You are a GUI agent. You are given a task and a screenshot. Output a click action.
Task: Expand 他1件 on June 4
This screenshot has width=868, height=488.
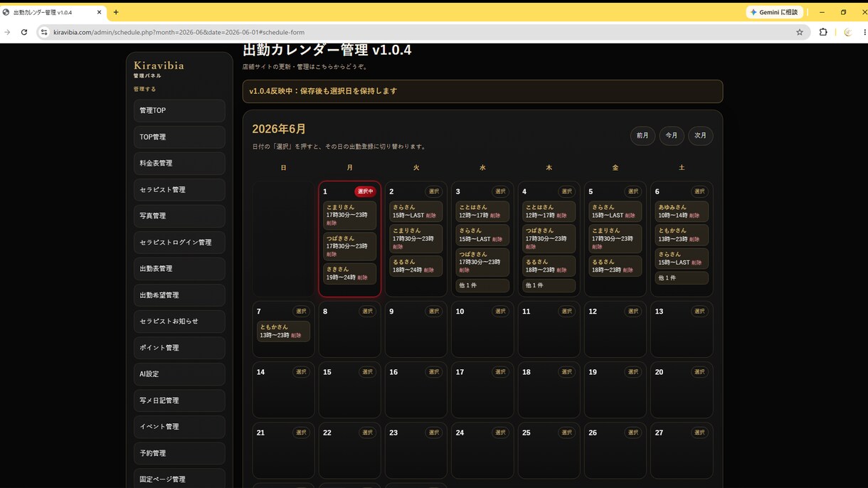click(x=549, y=285)
